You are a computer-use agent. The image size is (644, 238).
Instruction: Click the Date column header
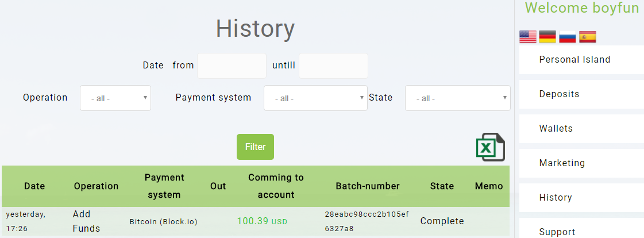(34, 186)
